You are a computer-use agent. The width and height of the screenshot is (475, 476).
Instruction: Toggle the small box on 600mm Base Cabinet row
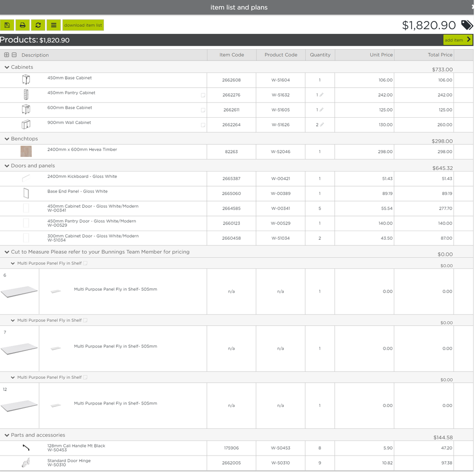click(x=203, y=110)
